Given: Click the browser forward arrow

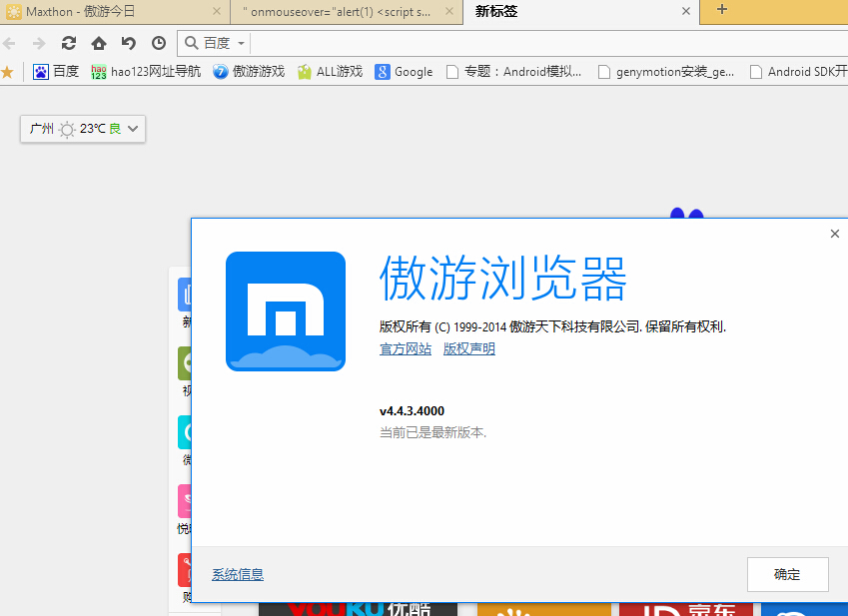Looking at the screenshot, I should pos(39,43).
